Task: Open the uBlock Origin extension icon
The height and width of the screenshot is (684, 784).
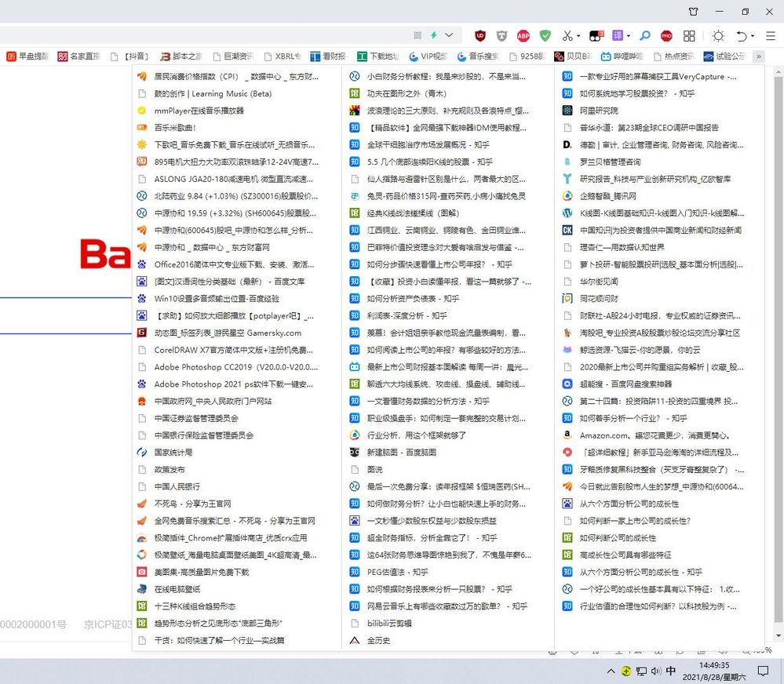Action: click(x=480, y=35)
